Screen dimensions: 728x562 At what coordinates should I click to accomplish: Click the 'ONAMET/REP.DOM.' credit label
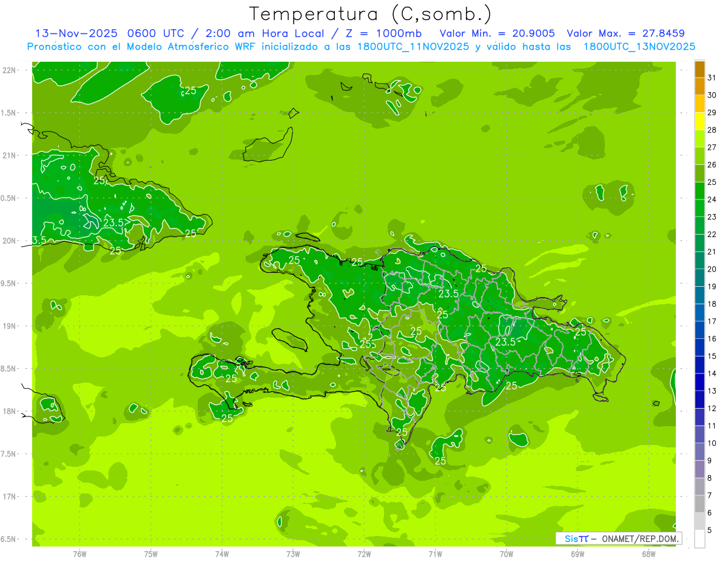coord(641,538)
